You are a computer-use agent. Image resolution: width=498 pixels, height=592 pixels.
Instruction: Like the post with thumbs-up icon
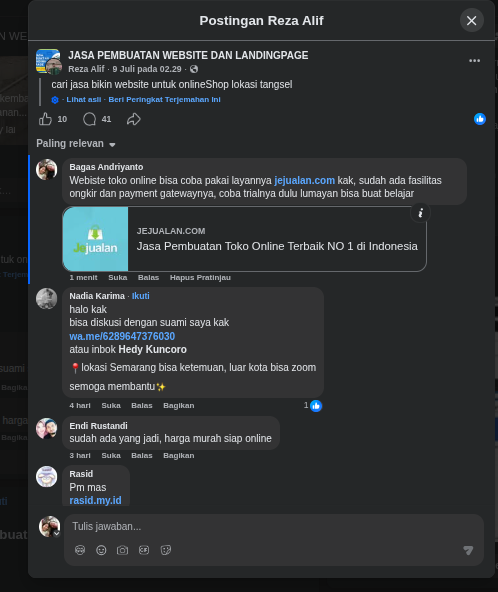pos(45,119)
